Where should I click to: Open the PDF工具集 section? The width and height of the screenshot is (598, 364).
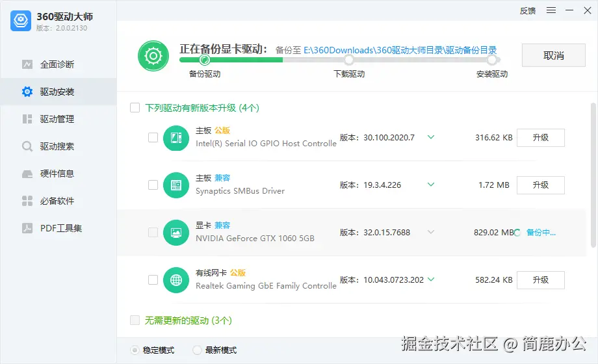pos(58,228)
